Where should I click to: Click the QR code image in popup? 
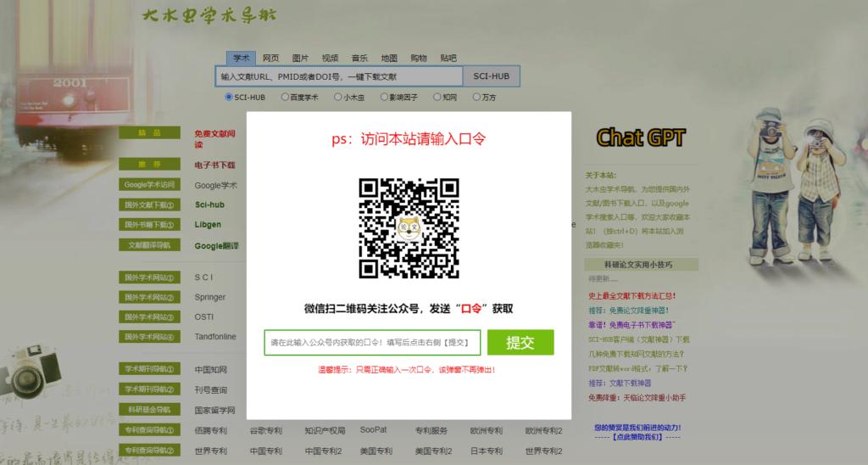coord(409,228)
